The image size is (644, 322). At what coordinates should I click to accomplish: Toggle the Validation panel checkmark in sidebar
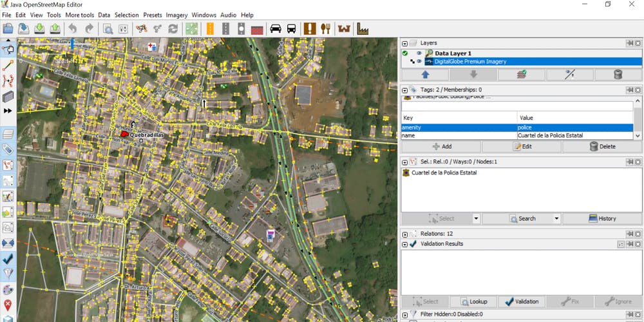click(x=8, y=259)
